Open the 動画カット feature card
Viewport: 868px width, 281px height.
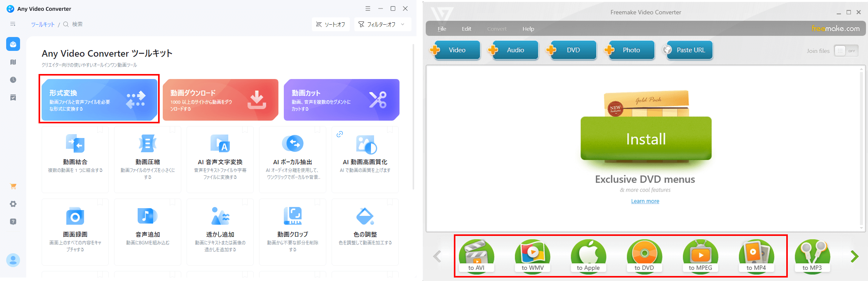click(x=342, y=100)
